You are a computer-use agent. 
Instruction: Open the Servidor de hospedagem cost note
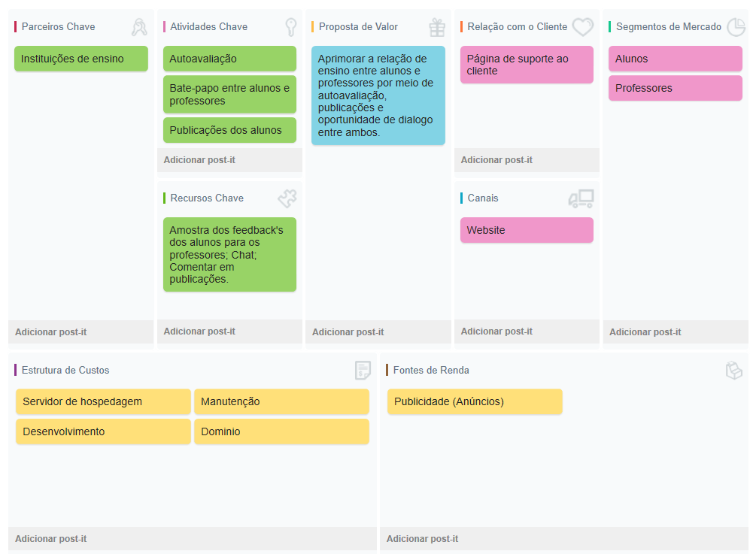(103, 401)
